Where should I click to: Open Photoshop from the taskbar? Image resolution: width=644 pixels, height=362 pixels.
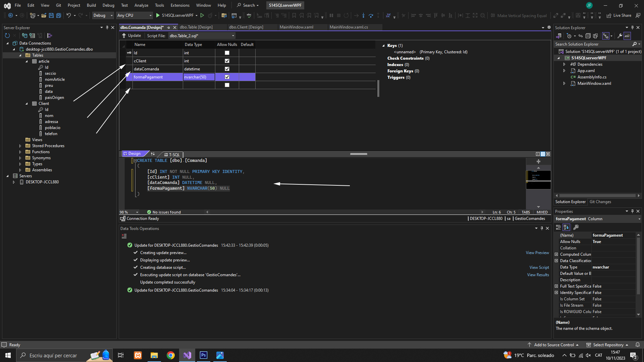203,355
